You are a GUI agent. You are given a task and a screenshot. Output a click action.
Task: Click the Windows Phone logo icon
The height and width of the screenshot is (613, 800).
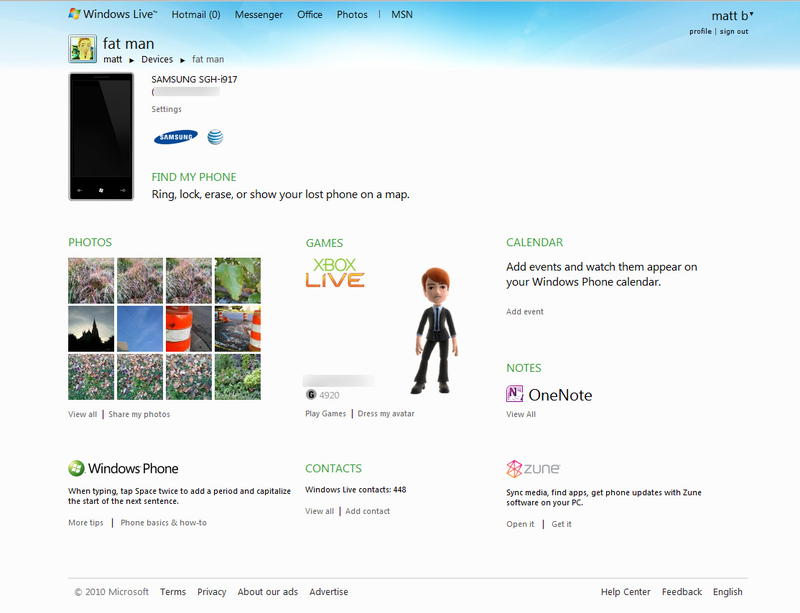(77, 468)
